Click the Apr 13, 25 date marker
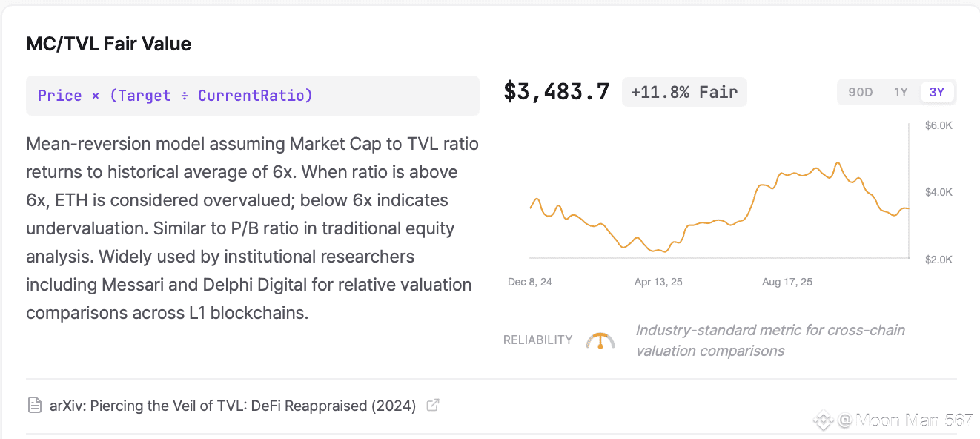The width and height of the screenshot is (980, 439). coord(658,282)
